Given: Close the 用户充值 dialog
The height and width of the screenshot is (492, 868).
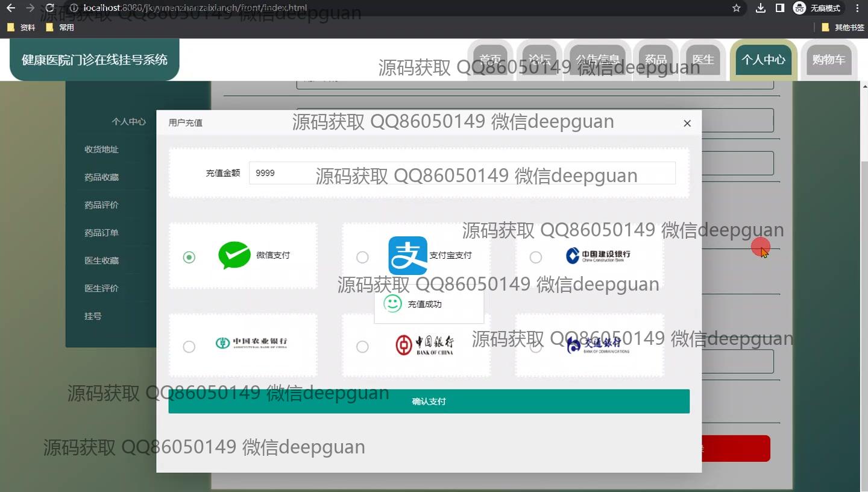Looking at the screenshot, I should 687,123.
